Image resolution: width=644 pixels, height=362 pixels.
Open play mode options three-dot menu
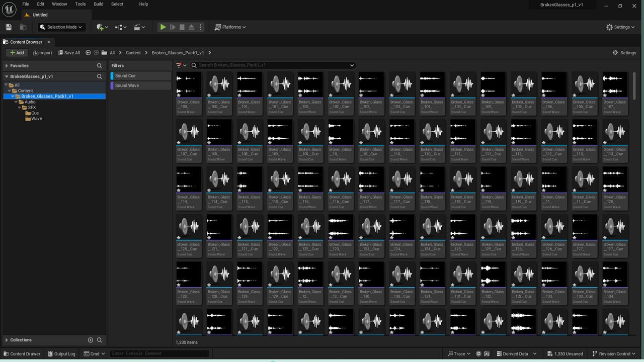tap(201, 27)
